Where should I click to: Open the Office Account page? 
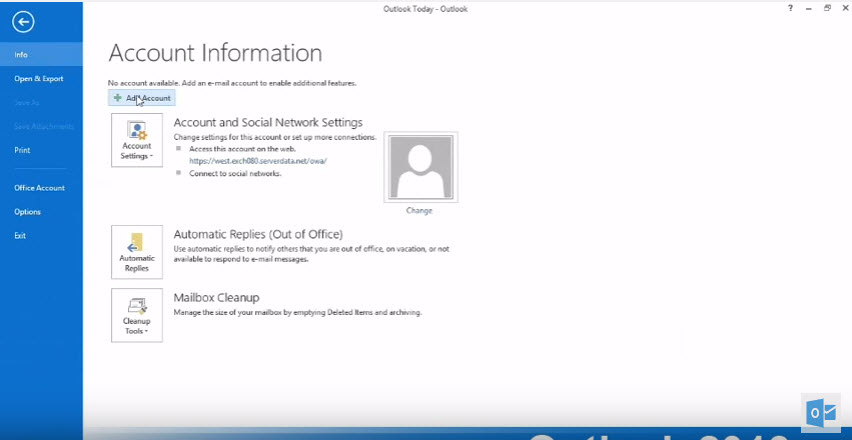pos(41,188)
